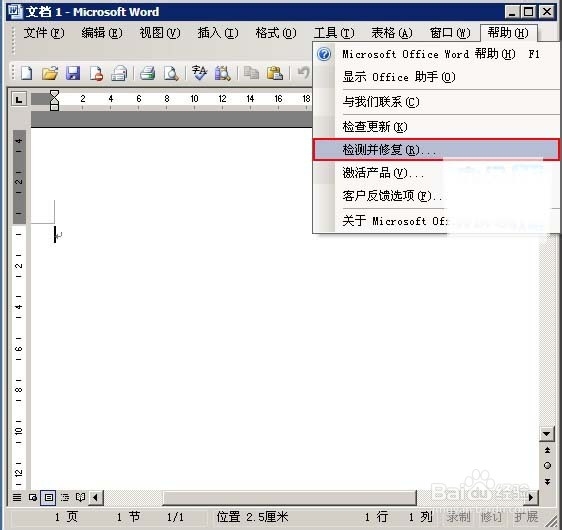Screen dimensions: 562x530
Task: Open the 插入(I) menu
Action: tap(218, 33)
